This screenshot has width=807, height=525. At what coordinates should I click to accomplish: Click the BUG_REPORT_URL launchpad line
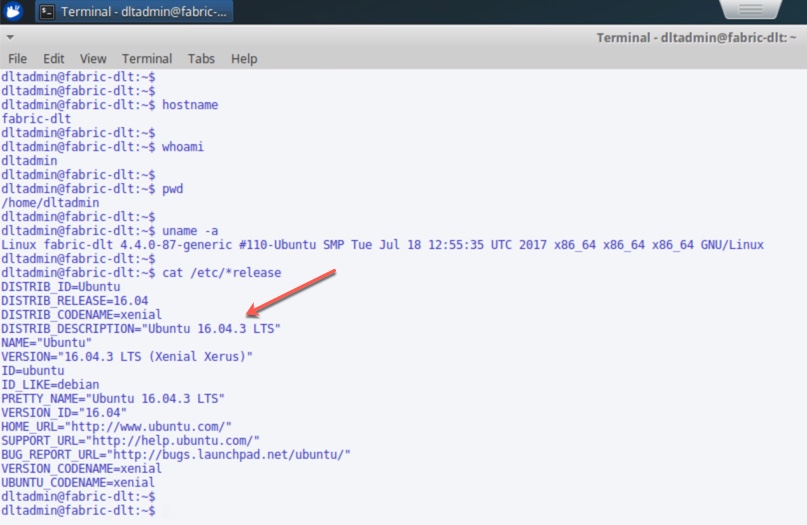pyautogui.click(x=176, y=454)
